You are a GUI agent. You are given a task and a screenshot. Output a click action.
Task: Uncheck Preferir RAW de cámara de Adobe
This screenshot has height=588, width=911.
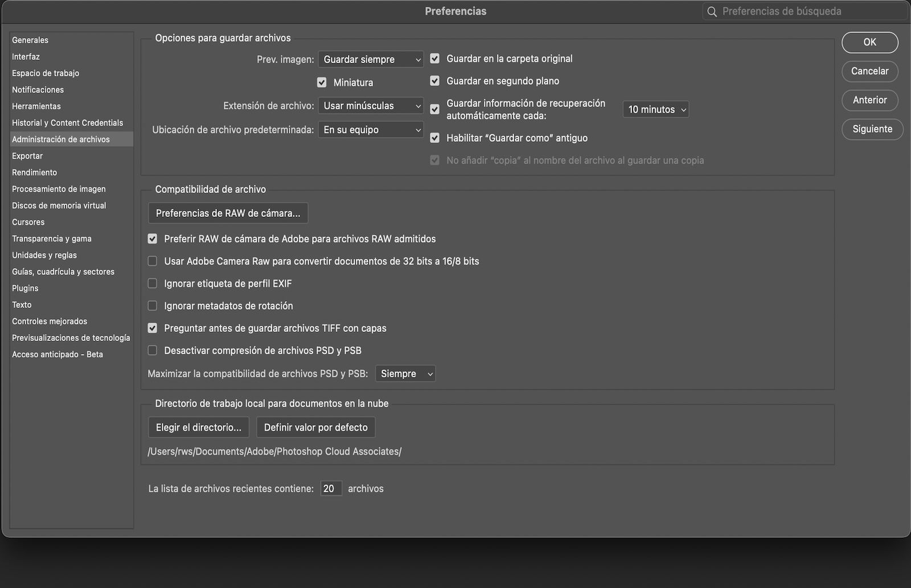[152, 239]
